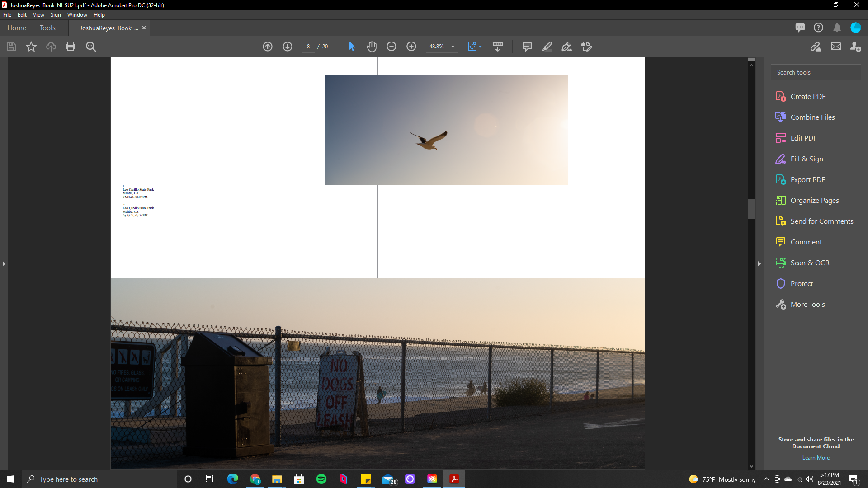This screenshot has height=488, width=868.
Task: Activate the Selection arrow tool
Action: [352, 47]
